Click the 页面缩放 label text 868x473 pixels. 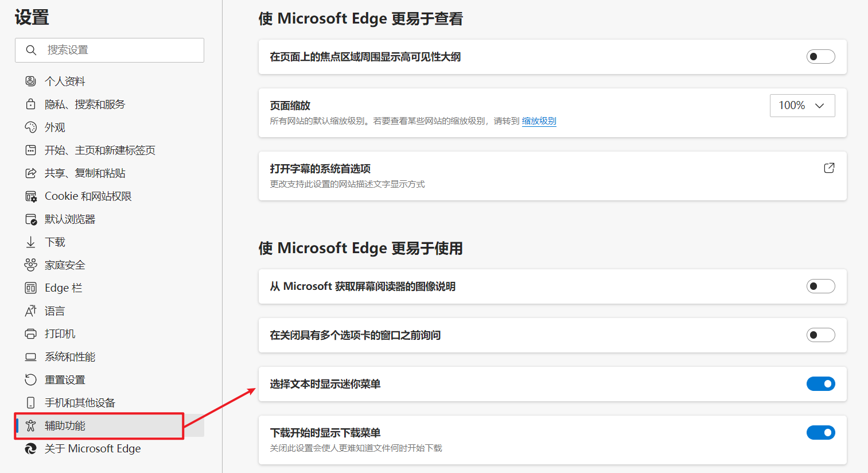coord(290,106)
